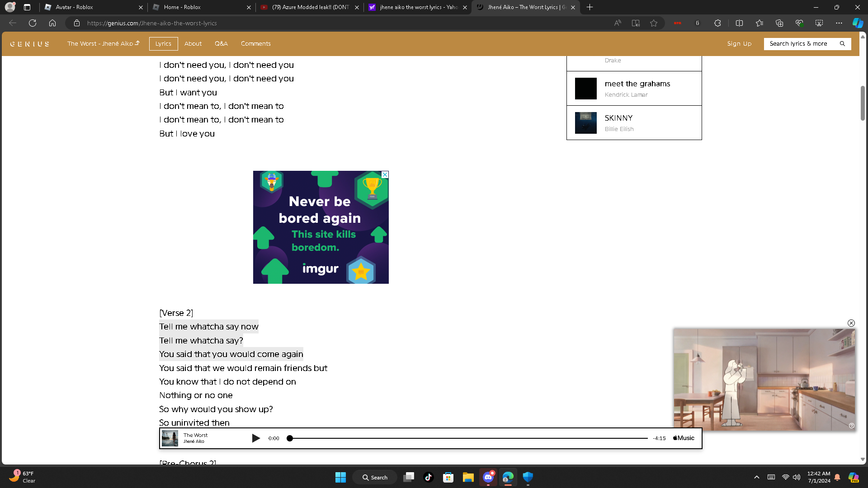Screen dimensions: 868x488
Task: Open Copilot sidebar icon in Edge
Action: click(x=858, y=23)
